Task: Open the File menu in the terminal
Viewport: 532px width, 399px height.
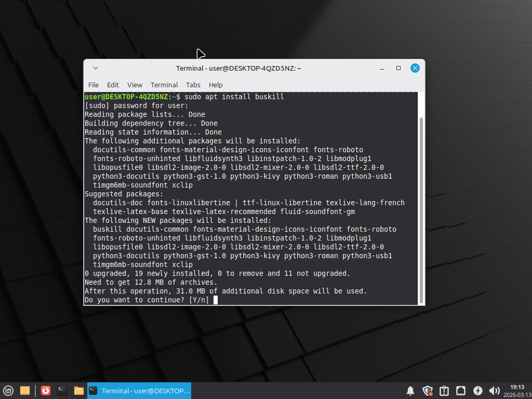Action: click(x=94, y=85)
